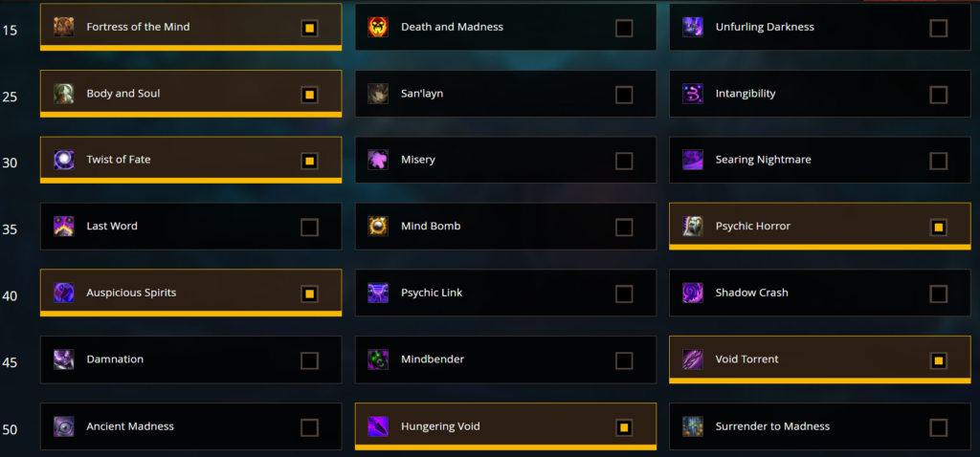Pick the Psychic Link talent row
Viewport: 980px width, 457px height.
505,293
